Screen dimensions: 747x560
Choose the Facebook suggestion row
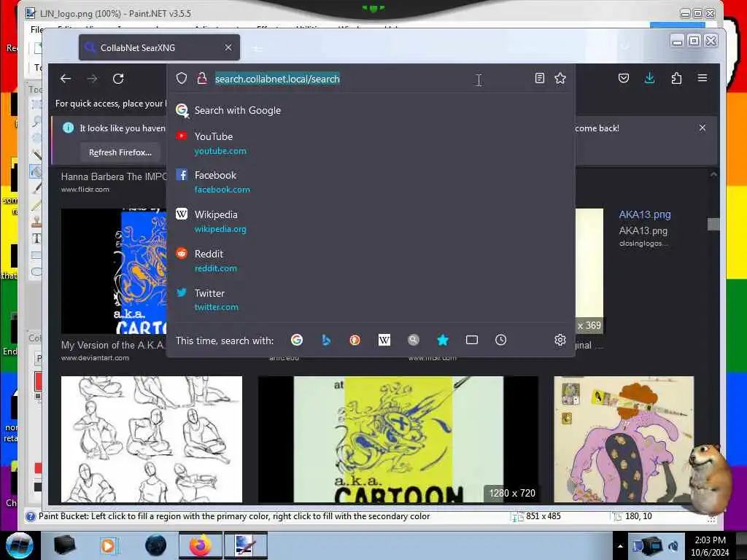point(371,182)
